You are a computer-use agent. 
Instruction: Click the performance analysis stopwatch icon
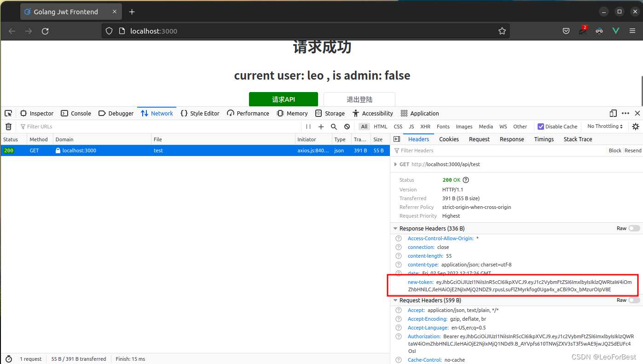click(8, 359)
